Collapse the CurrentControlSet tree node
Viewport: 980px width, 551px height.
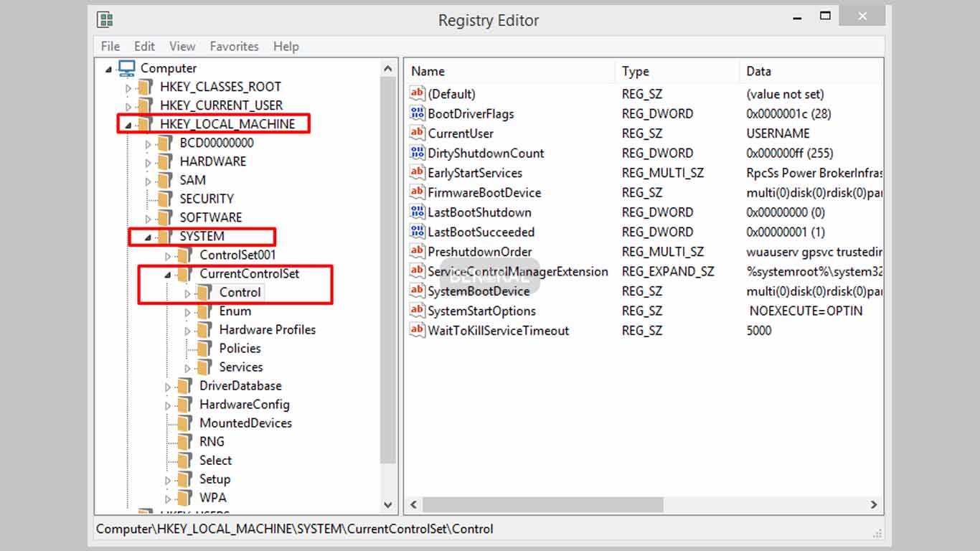[167, 273]
